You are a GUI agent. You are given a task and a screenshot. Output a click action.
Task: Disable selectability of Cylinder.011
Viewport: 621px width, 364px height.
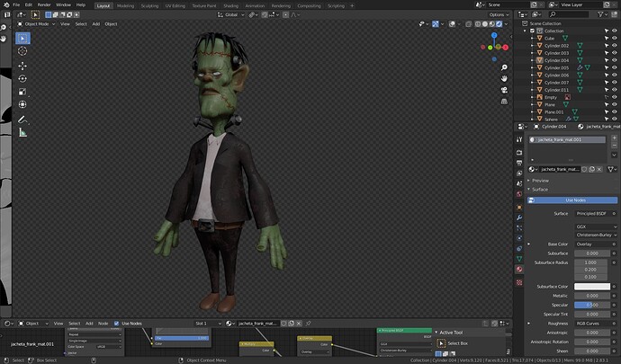tap(607, 90)
